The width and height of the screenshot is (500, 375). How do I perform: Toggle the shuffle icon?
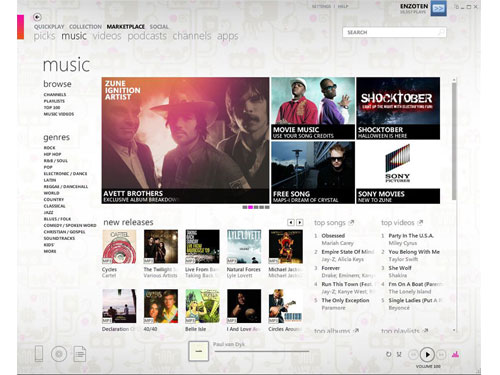coord(399,354)
